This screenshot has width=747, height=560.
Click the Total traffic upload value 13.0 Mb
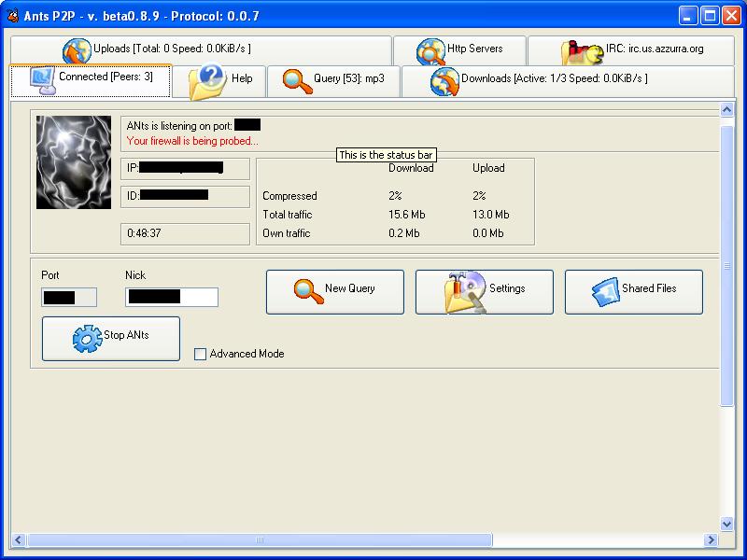[x=491, y=215]
